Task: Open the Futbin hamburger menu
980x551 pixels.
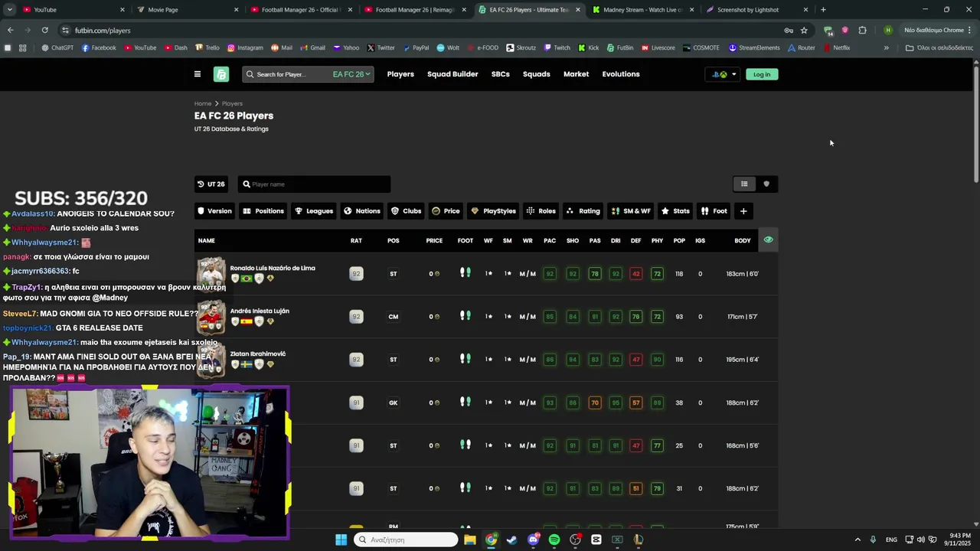Action: tap(198, 74)
